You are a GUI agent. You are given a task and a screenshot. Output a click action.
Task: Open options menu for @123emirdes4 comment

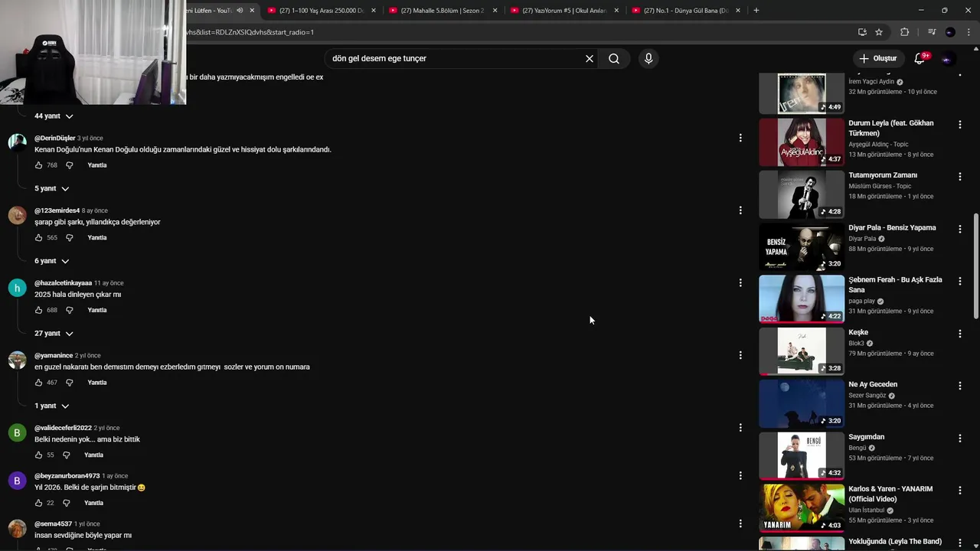[x=740, y=210]
